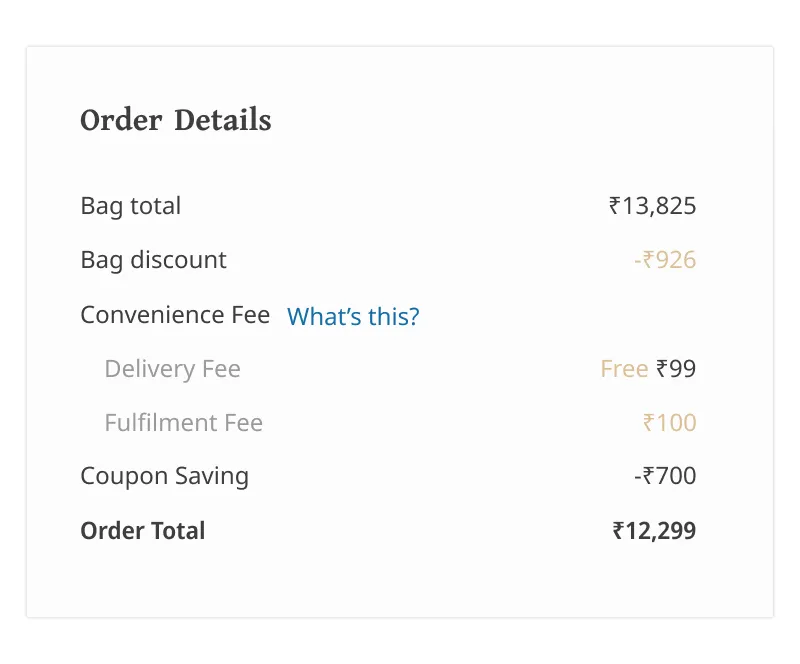Click the Order Total label

pyautogui.click(x=142, y=531)
